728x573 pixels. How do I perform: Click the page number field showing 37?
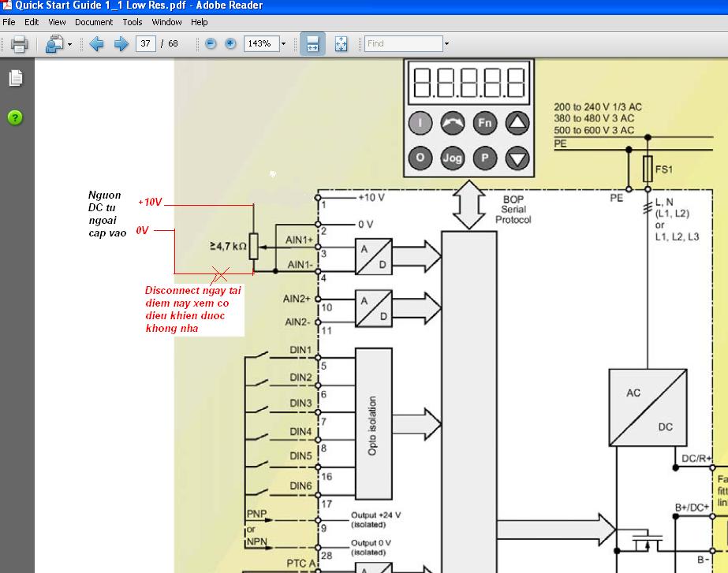(146, 44)
